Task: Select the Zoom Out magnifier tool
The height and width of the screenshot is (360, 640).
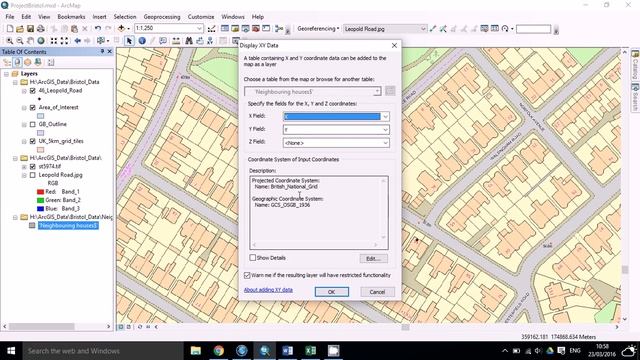Action: pyautogui.click(x=20, y=41)
